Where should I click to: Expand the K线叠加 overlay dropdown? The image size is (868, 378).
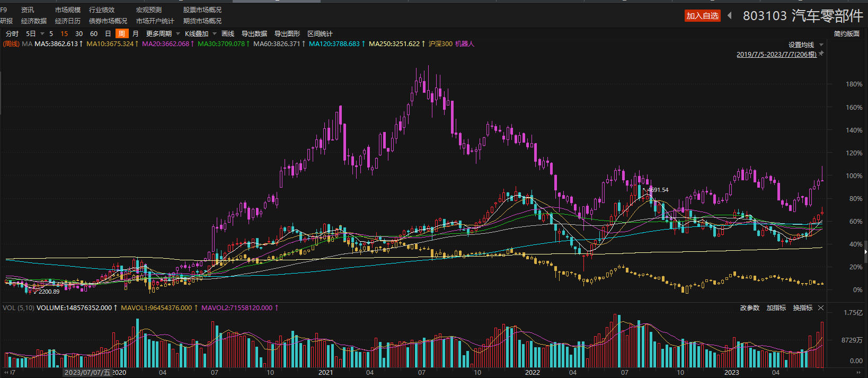pyautogui.click(x=200, y=34)
